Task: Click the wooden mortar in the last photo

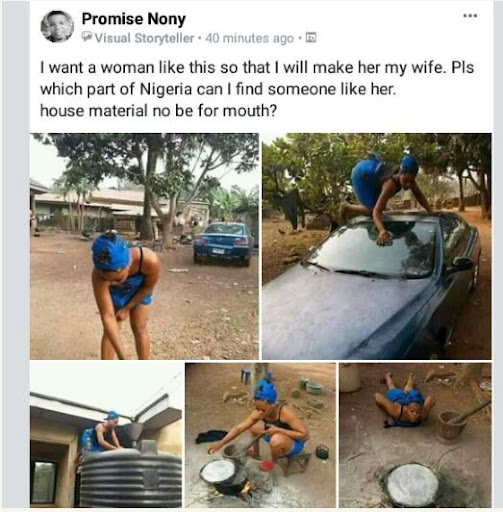Action: pos(449,427)
